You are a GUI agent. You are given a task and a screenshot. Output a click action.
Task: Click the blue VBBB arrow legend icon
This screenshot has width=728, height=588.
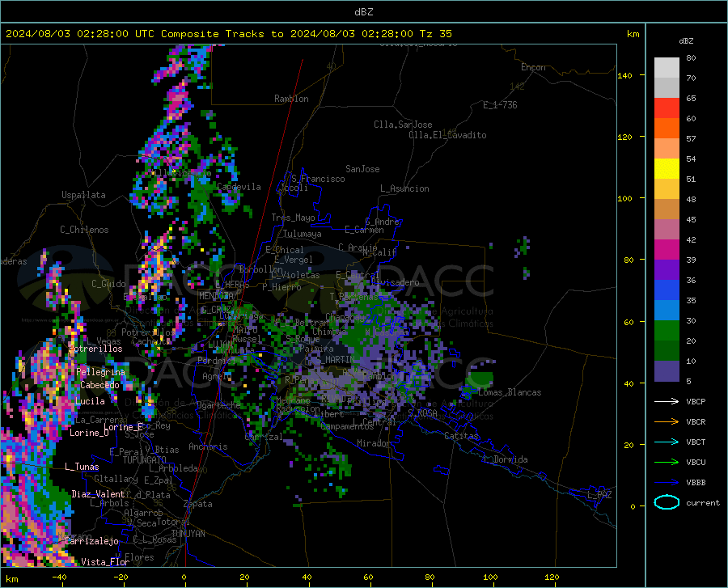click(x=667, y=482)
